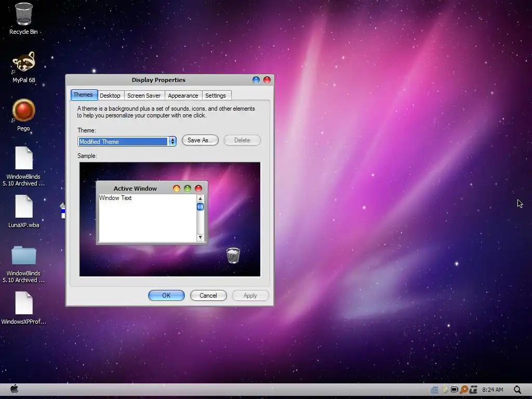Switch to the Screen Saver tab
Viewport: 532px width, 399px height.
(144, 96)
